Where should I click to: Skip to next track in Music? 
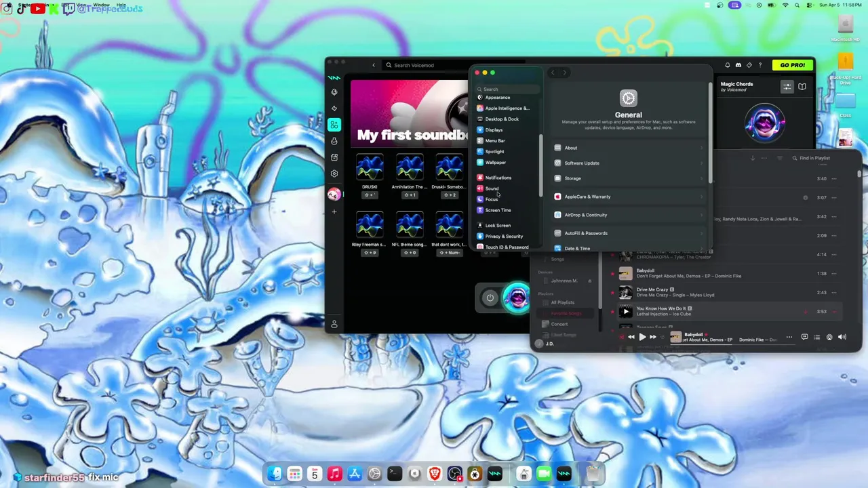point(653,337)
